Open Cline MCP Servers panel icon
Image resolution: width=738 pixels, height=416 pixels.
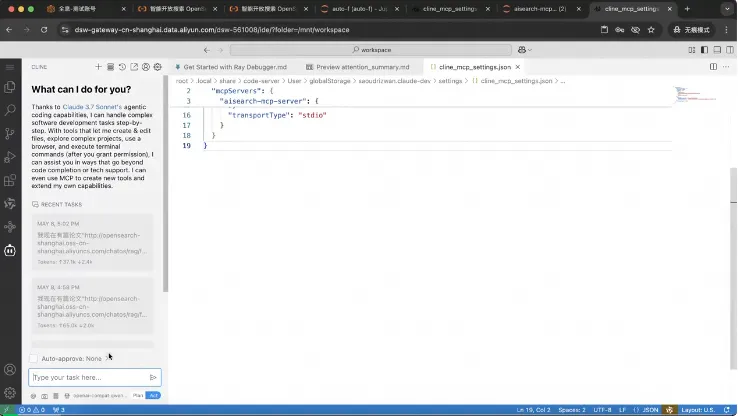pyautogui.click(x=110, y=67)
